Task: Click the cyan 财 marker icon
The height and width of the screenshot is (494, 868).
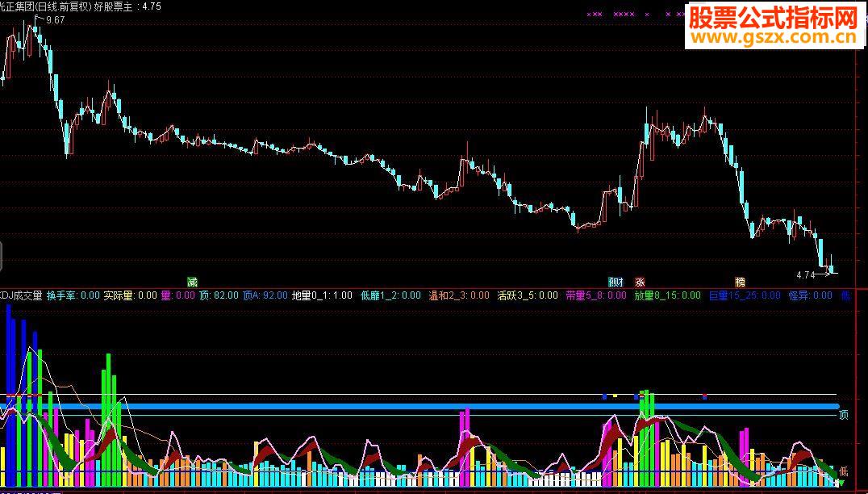Action: [x=616, y=282]
